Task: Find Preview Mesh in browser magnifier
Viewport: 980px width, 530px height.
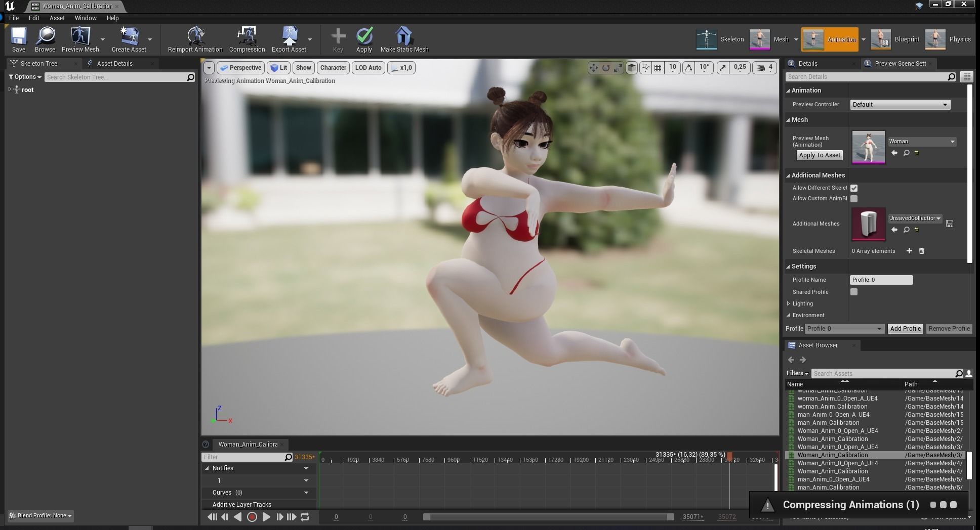Action: coord(906,153)
